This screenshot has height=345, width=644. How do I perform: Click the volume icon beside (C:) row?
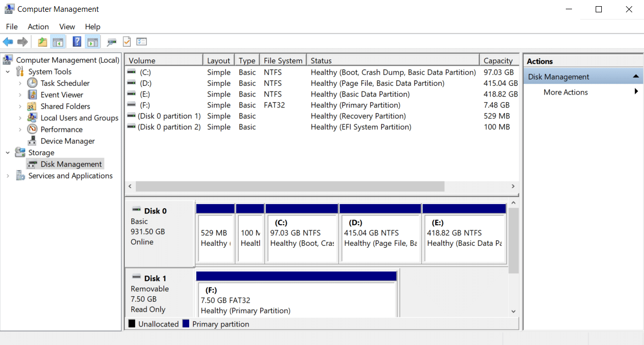[132, 72]
